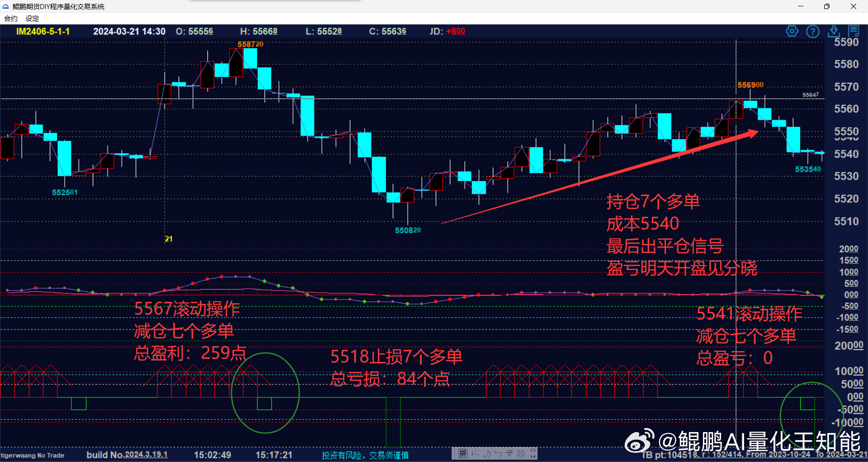Click the IME full/half width moon icon
The image size is (868, 462).
tap(487, 453)
